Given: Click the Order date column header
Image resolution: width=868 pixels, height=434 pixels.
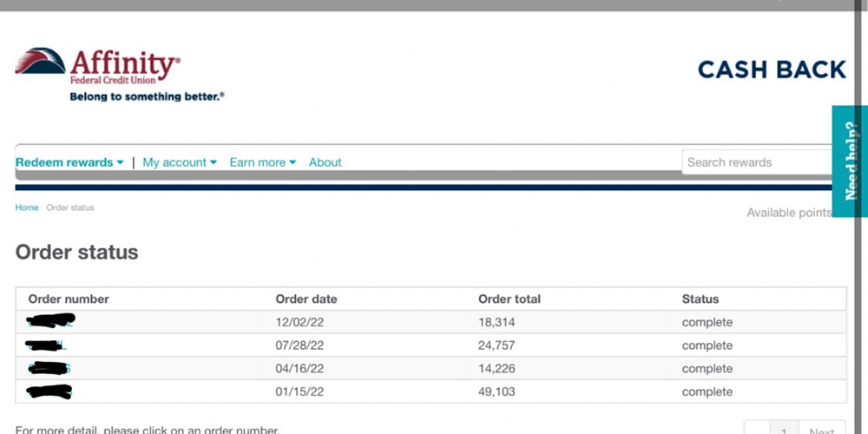Looking at the screenshot, I should (x=306, y=299).
